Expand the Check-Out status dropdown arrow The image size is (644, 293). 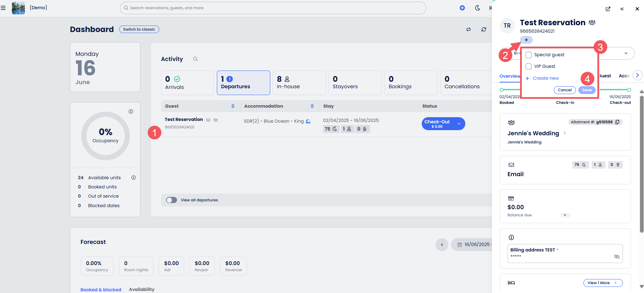[x=459, y=124]
